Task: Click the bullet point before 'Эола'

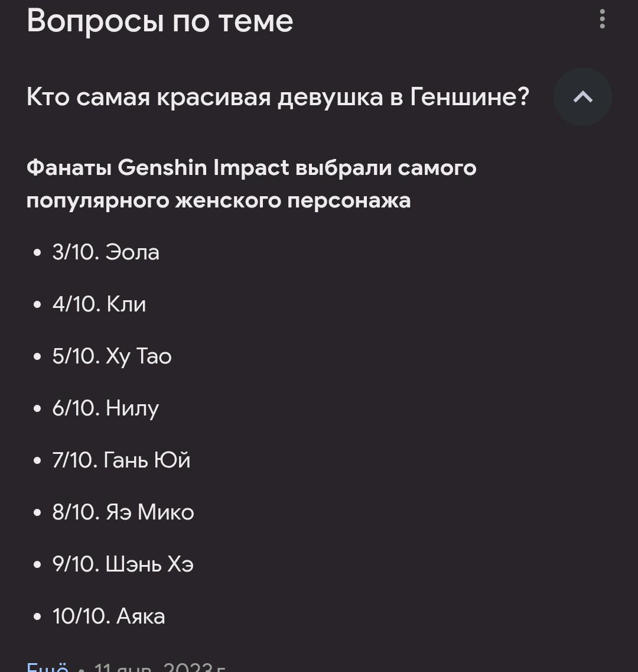Action: click(x=37, y=252)
